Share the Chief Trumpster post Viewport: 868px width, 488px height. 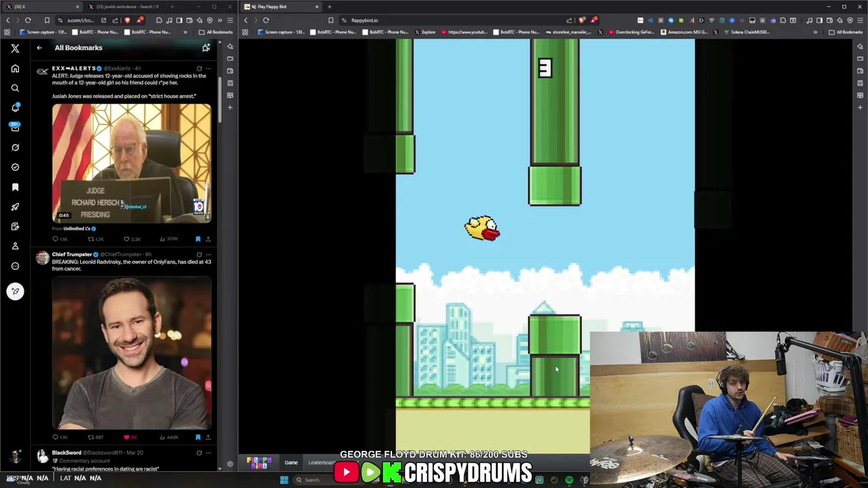tap(208, 437)
